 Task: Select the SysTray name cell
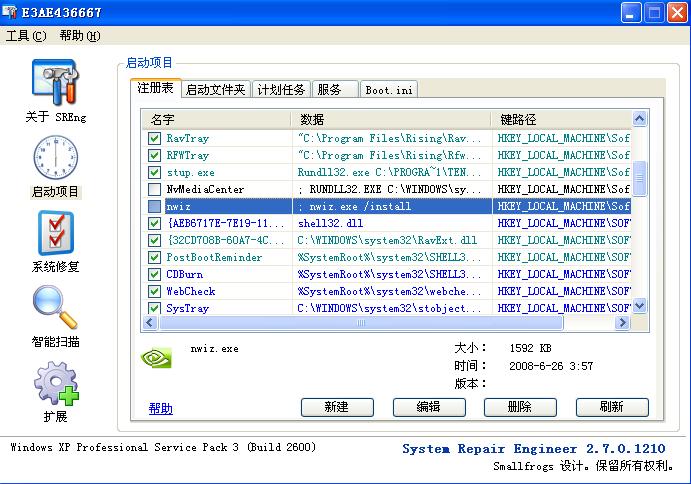click(x=187, y=308)
